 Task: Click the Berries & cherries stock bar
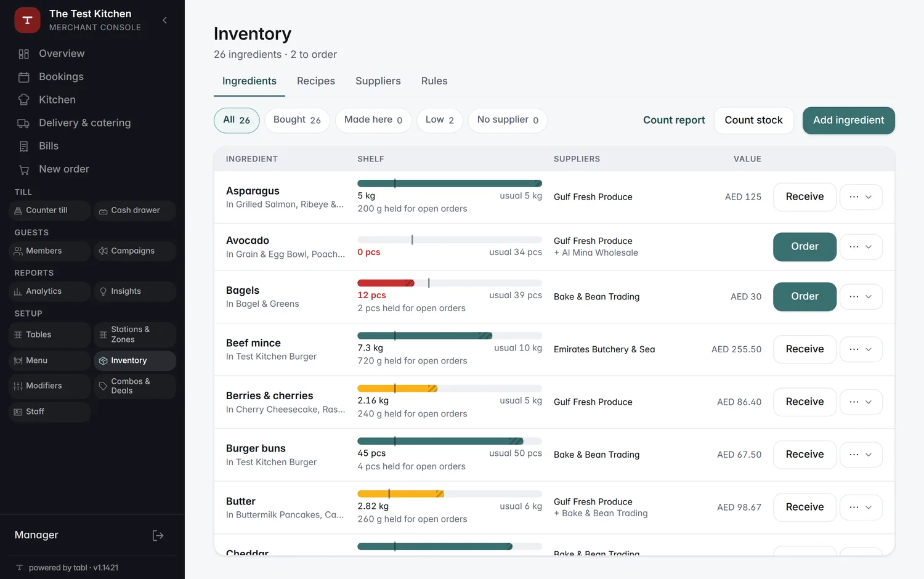[x=450, y=389]
